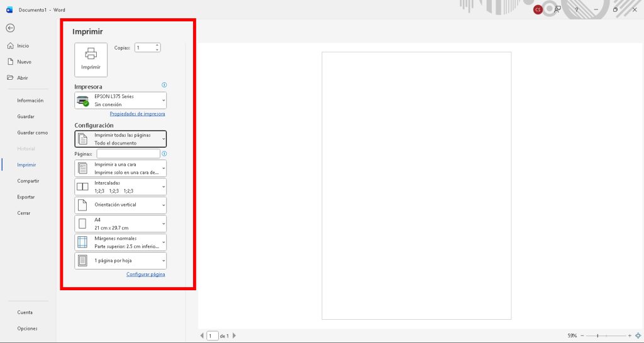Select Guardar como in the sidebar

click(x=33, y=133)
